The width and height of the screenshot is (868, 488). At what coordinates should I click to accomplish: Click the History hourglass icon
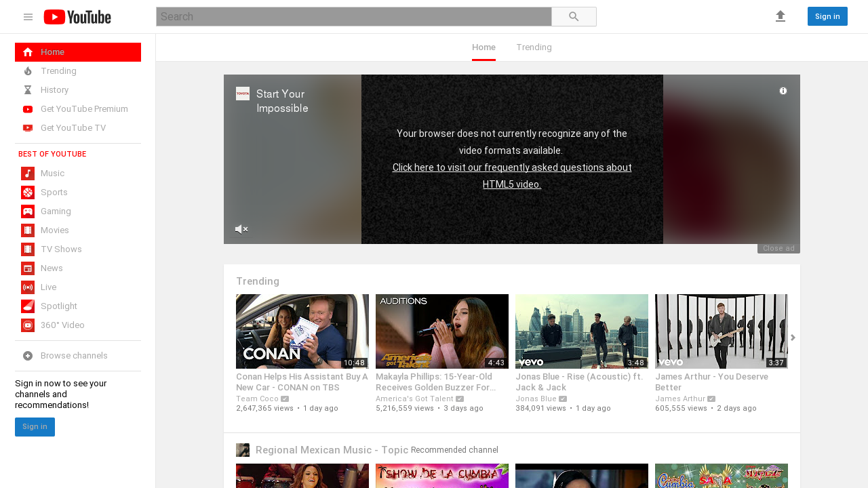[x=28, y=90]
